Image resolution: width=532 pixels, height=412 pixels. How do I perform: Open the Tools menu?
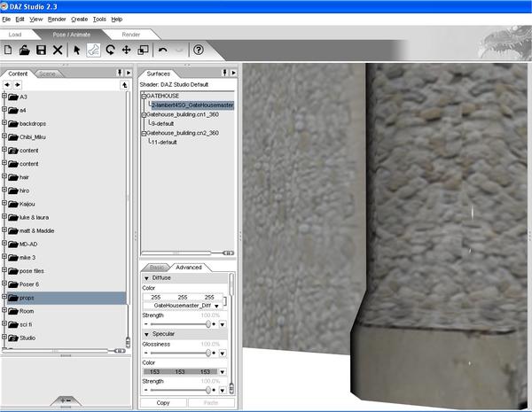(x=99, y=19)
